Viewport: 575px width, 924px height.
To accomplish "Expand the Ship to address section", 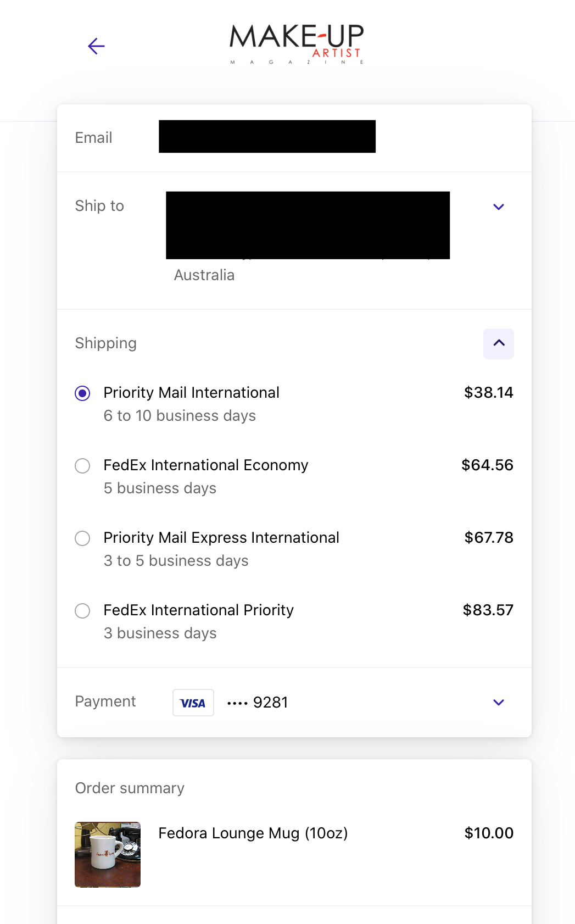I will 499,207.
